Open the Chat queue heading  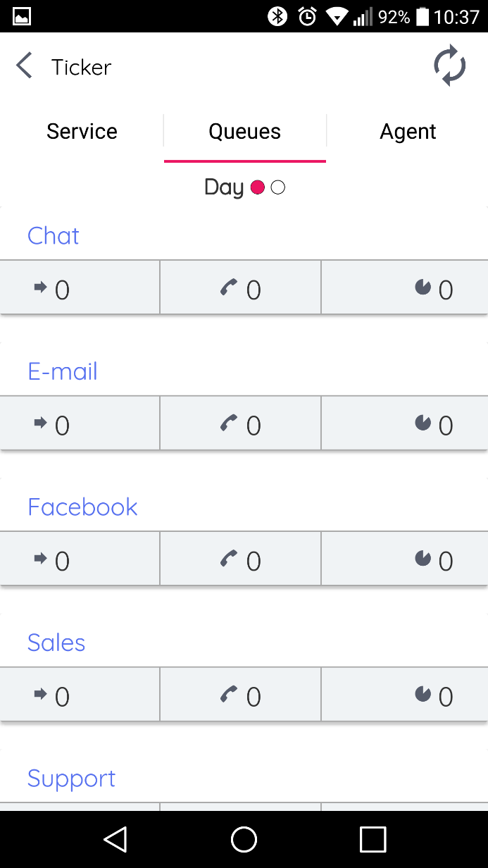click(x=54, y=235)
